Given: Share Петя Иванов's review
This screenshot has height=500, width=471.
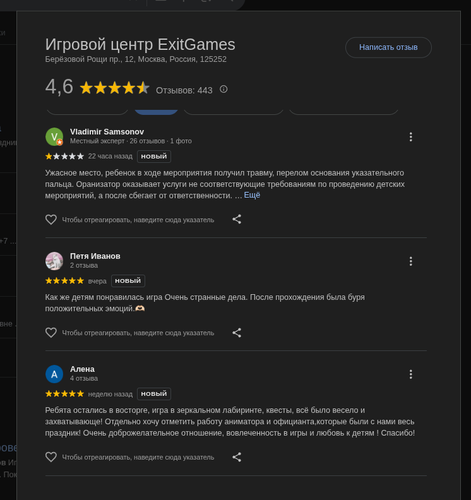Looking at the screenshot, I should click(237, 333).
